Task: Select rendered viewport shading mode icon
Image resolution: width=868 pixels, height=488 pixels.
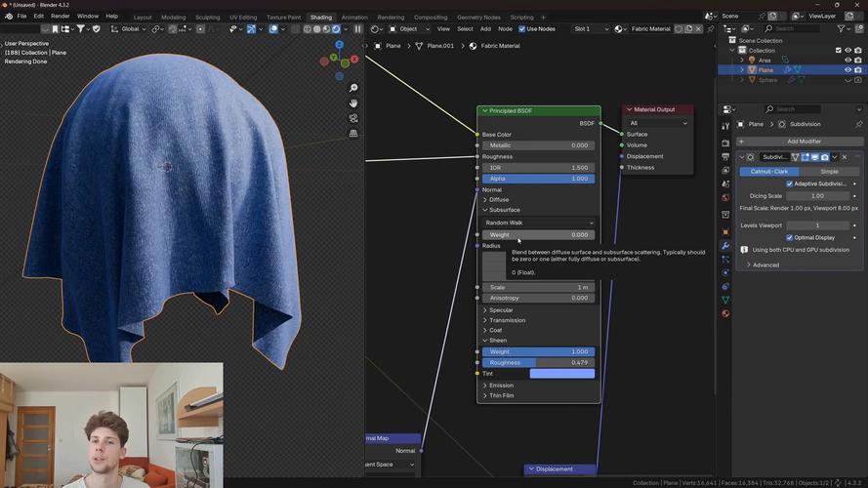Action: tap(336, 28)
